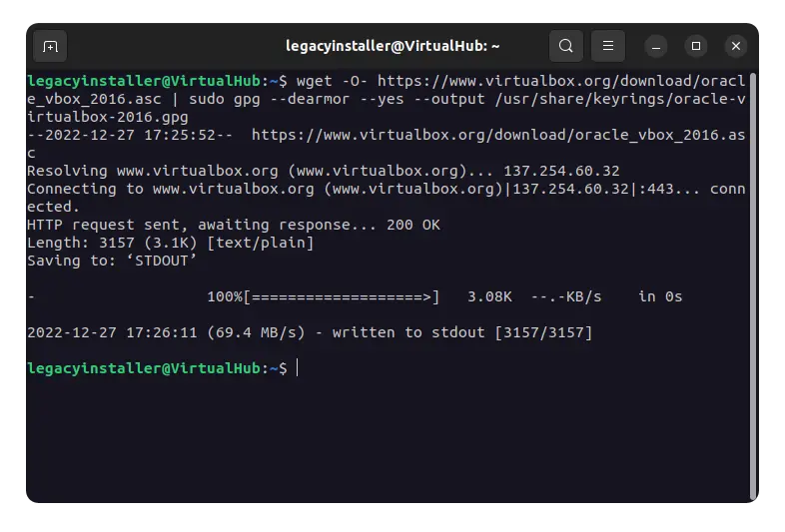Click the window title legacyinstaller@VirtualHub: ~
This screenshot has height=532, width=785.
(x=392, y=46)
